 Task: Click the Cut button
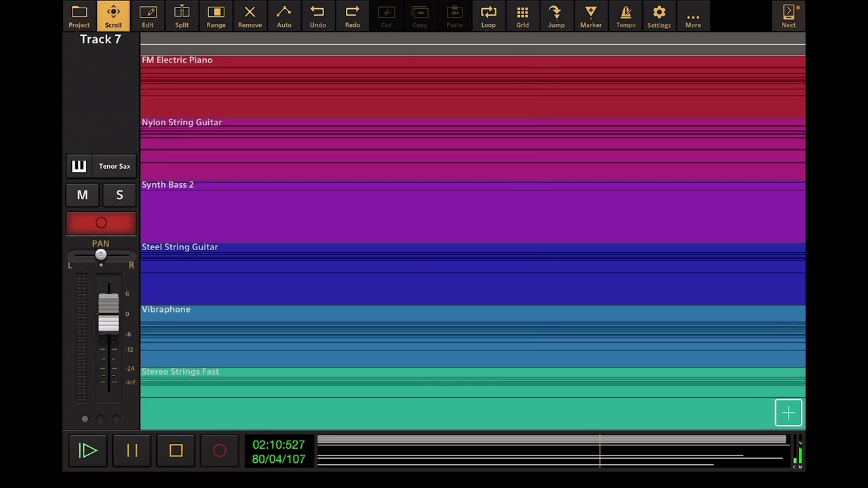(x=387, y=16)
